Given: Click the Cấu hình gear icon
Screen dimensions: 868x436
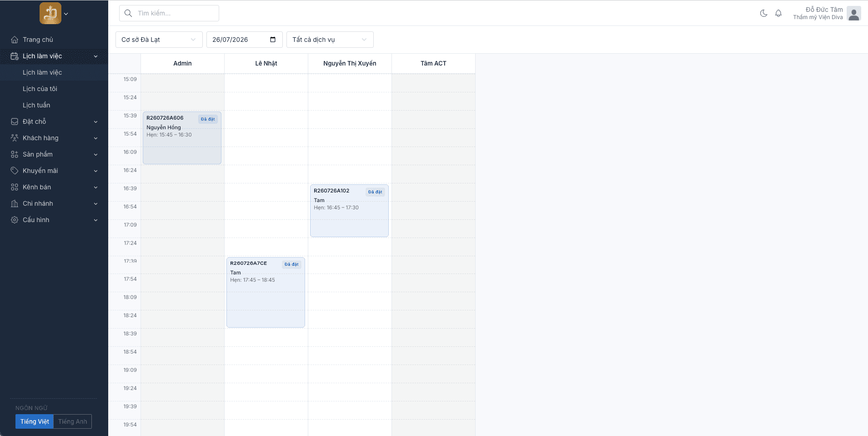Looking at the screenshot, I should pos(15,220).
